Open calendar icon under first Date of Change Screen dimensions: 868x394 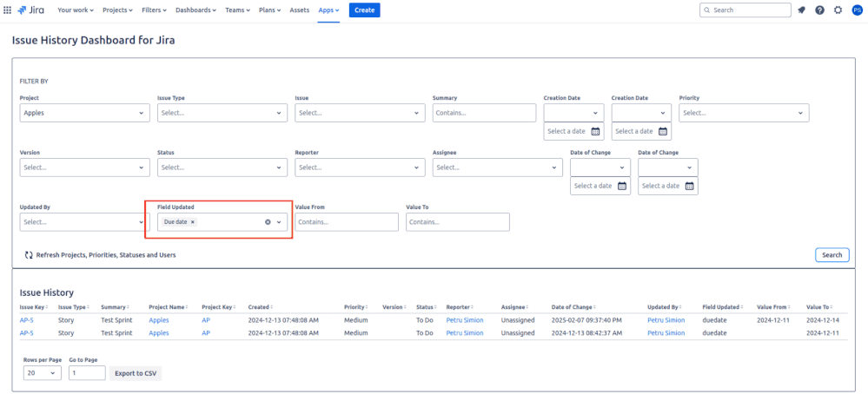pos(622,186)
